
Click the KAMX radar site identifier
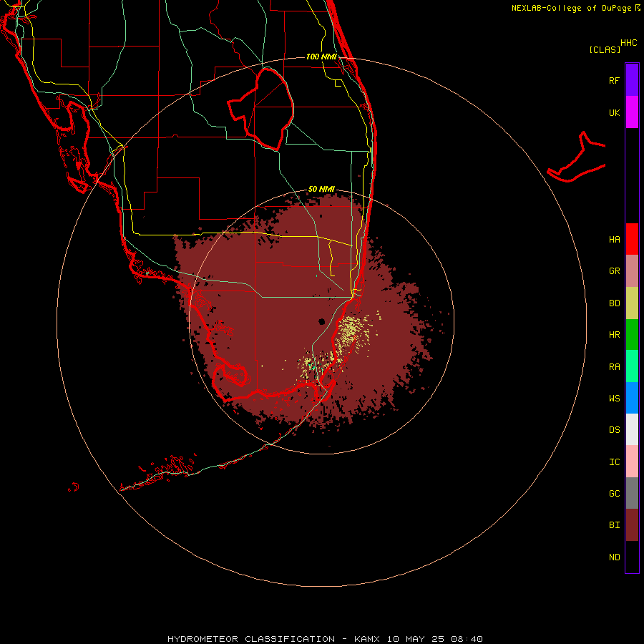pyautogui.click(x=367, y=639)
